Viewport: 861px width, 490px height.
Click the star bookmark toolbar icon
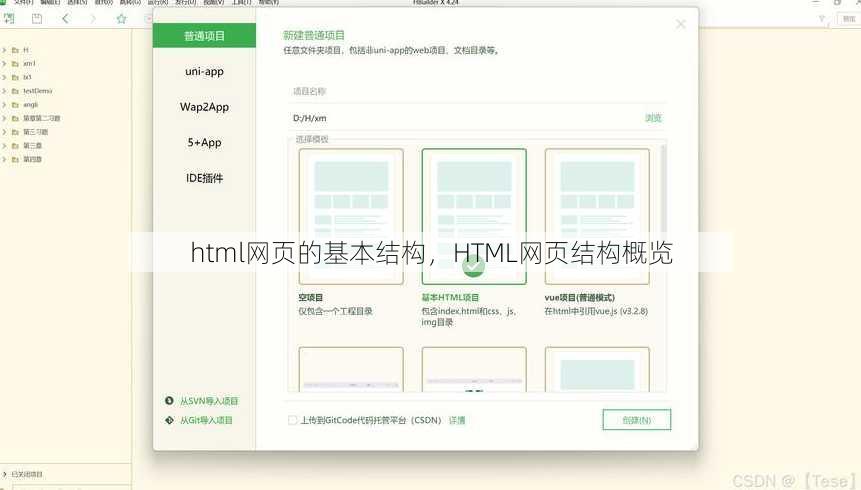[x=121, y=19]
